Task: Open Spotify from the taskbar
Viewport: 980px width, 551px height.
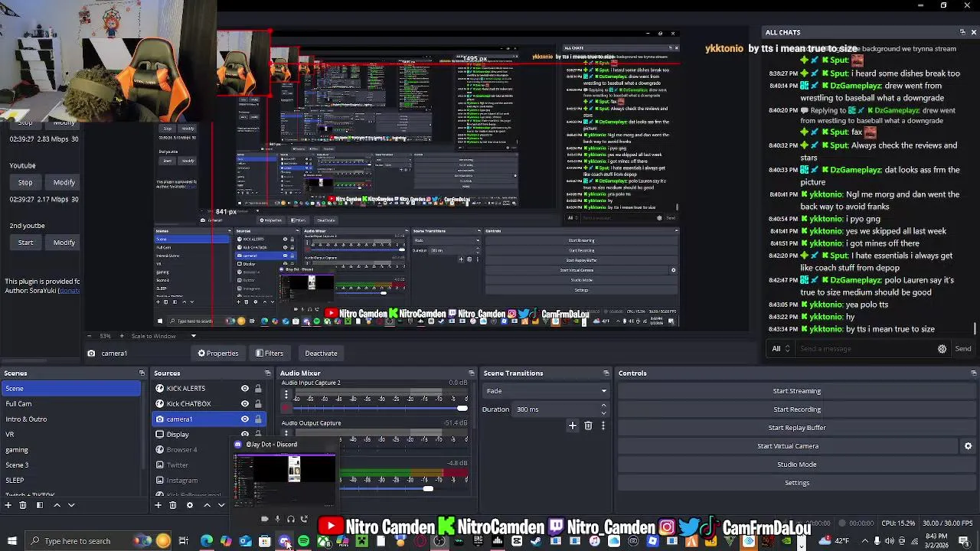Action: point(303,541)
